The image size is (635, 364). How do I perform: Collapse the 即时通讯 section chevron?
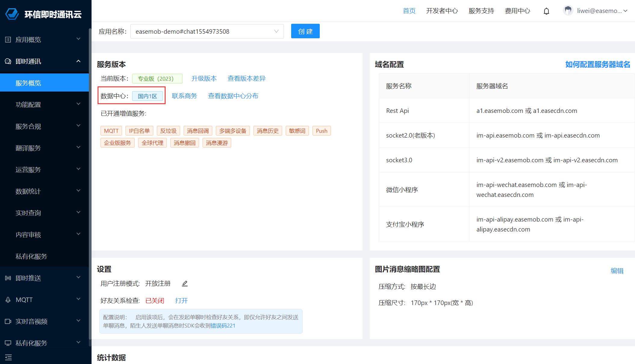coord(79,61)
